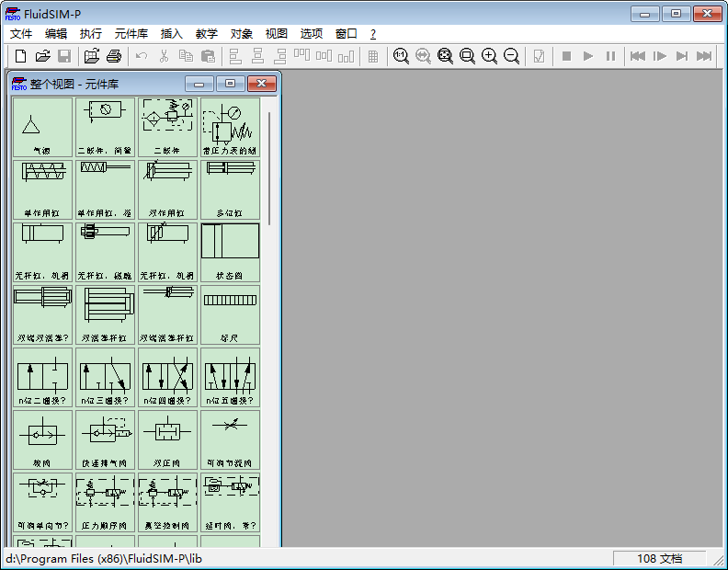Click the zoom-to-rectangle magnifier icon
The height and width of the screenshot is (570, 728).
pyautogui.click(x=467, y=56)
